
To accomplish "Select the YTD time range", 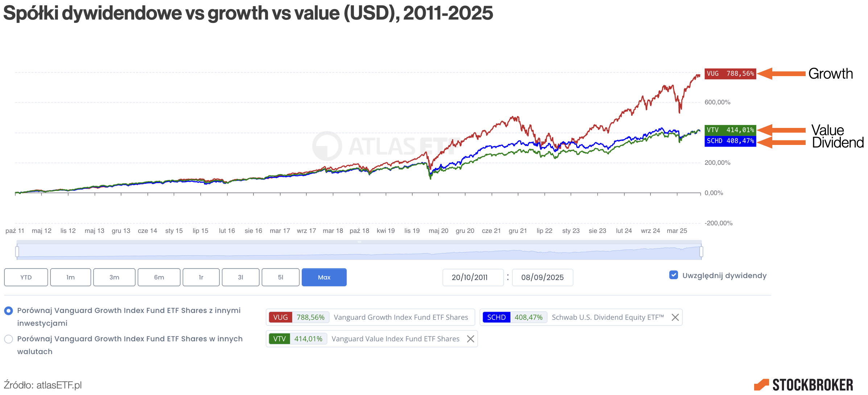I will [x=26, y=277].
